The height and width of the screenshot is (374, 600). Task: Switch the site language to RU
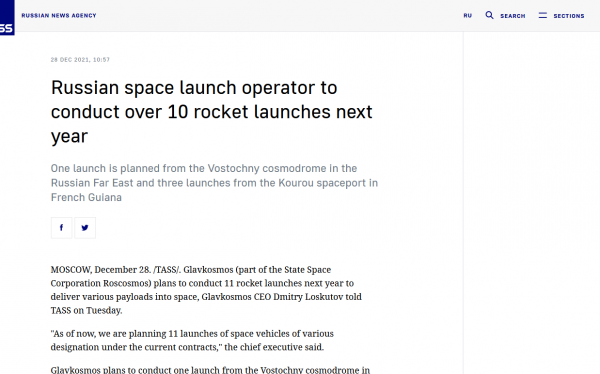468,16
